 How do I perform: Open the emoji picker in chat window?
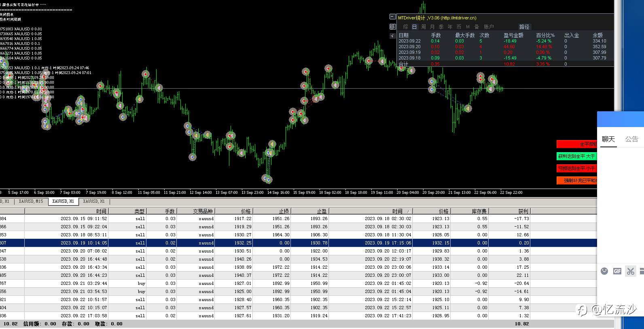coord(604,271)
